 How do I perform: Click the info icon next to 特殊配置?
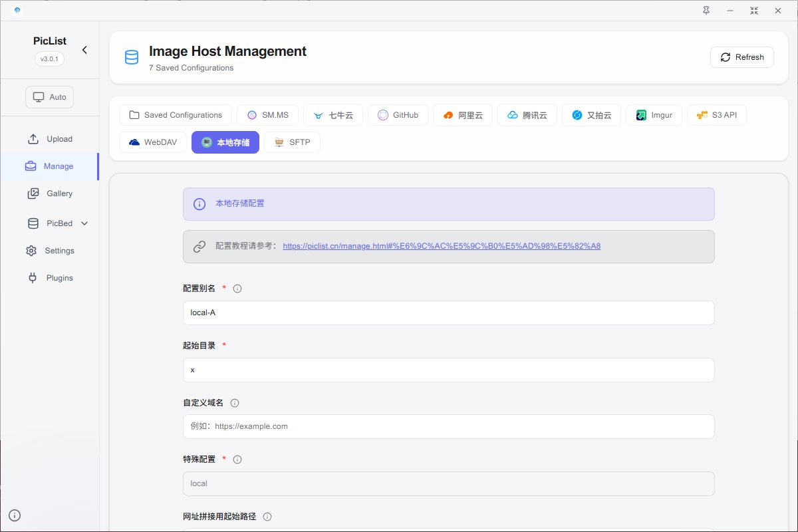(x=237, y=460)
